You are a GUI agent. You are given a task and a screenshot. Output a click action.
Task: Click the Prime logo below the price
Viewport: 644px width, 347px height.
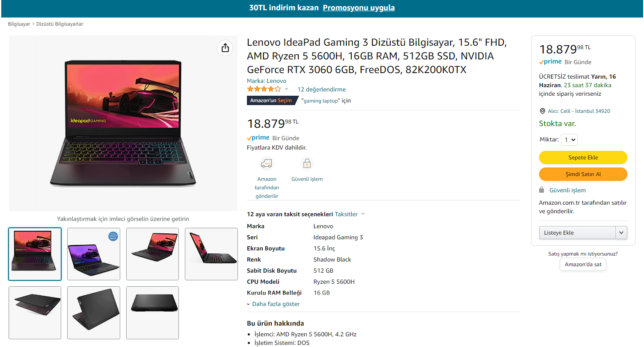258,138
